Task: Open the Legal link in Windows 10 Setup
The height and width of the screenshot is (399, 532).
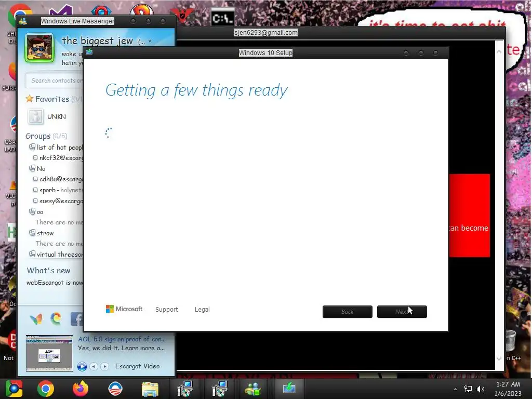Action: 202,310
